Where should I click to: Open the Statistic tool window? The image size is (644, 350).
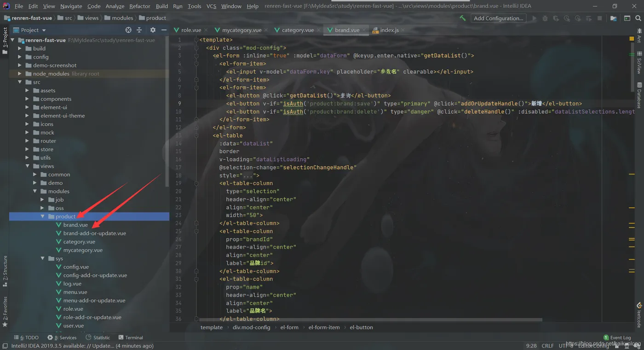pos(98,338)
